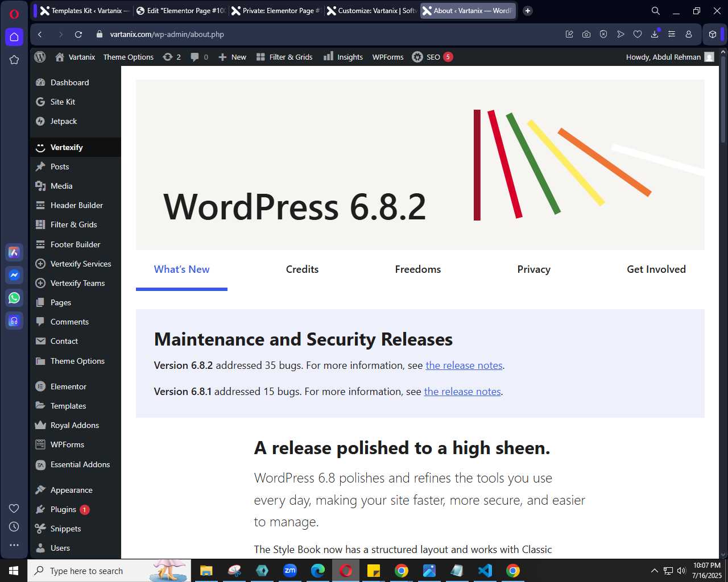This screenshot has height=582, width=728.
Task: Open history clock in Opera sidebar
Action: pyautogui.click(x=14, y=527)
